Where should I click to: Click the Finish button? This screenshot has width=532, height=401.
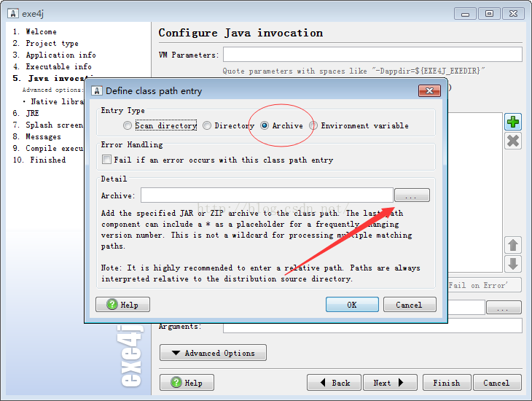pyautogui.click(x=447, y=383)
